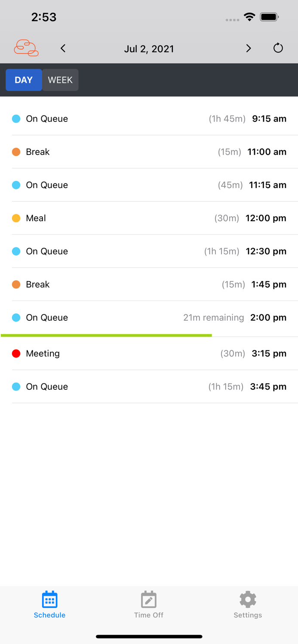298x644 pixels.
Task: Advance to the next day
Action: click(249, 48)
